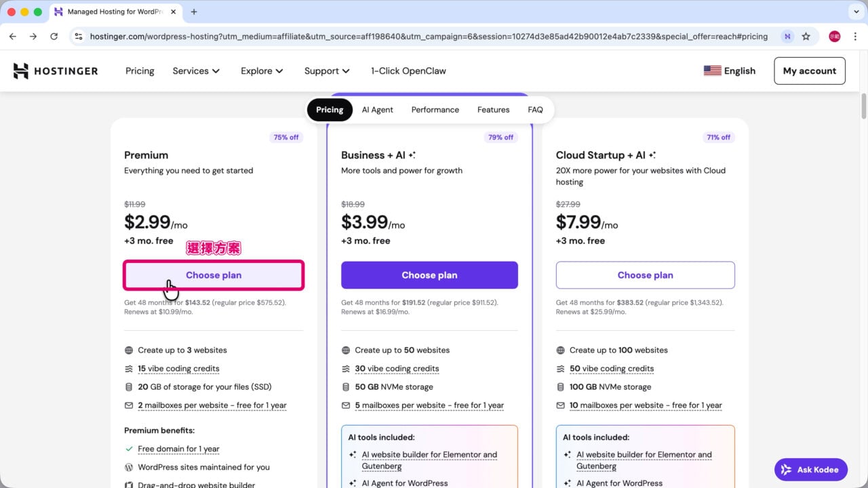Switch to the Performance tab
This screenshot has height=488, width=868.
(x=435, y=110)
